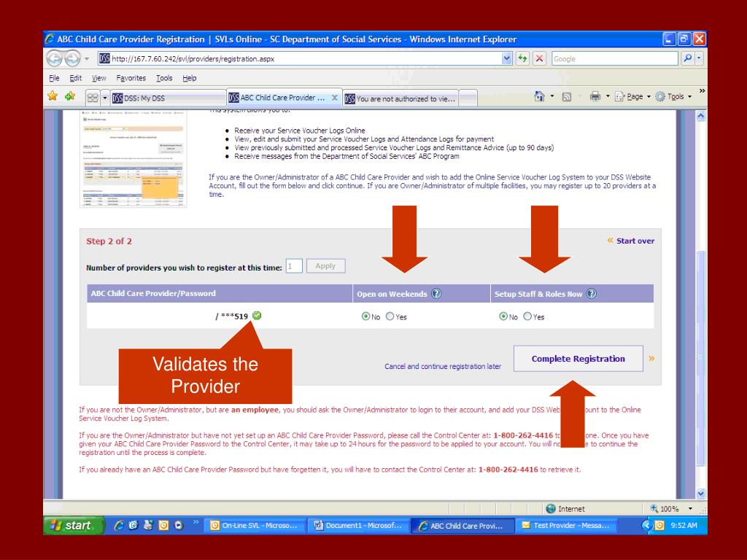This screenshot has height=560, width=747.
Task: Click the Complete Registration button
Action: (x=578, y=359)
